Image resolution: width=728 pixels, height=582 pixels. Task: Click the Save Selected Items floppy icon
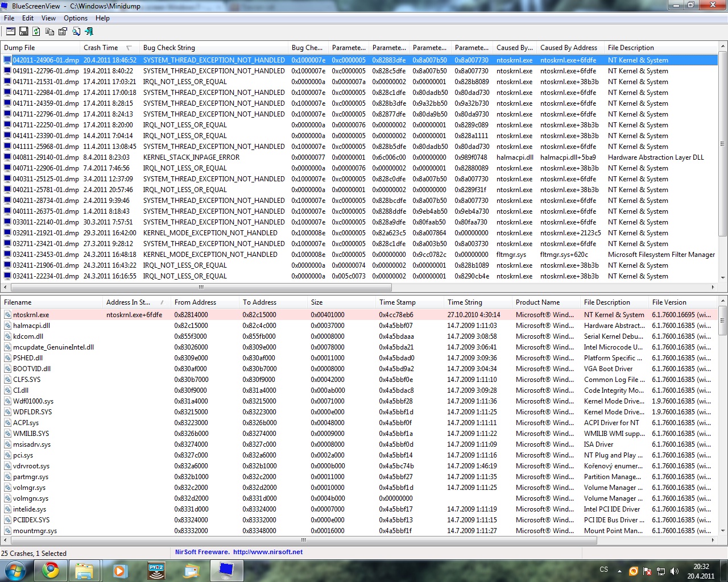tap(24, 31)
